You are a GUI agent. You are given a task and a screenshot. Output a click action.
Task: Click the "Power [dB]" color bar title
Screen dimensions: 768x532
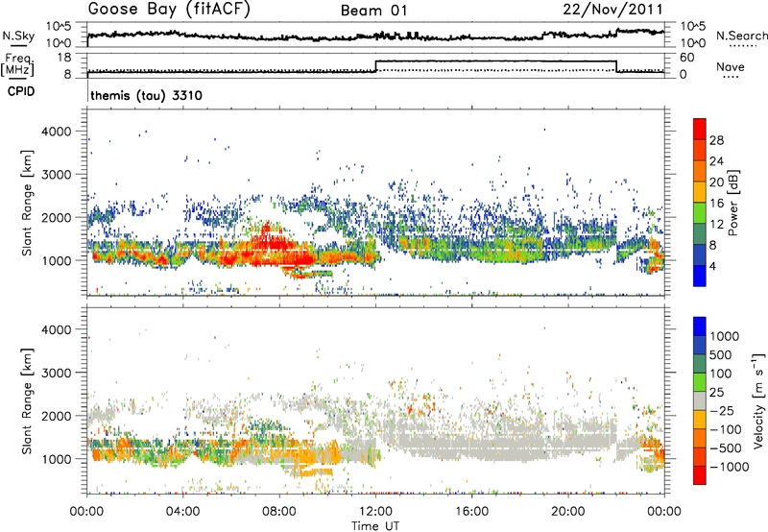[x=732, y=203]
